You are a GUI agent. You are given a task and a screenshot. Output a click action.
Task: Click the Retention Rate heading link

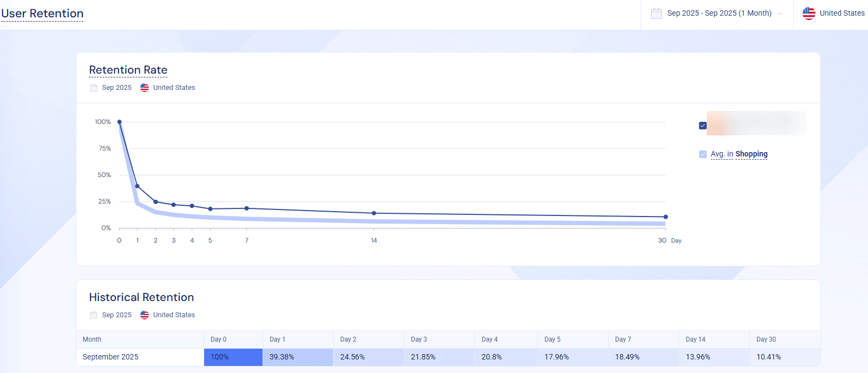pyautogui.click(x=128, y=70)
